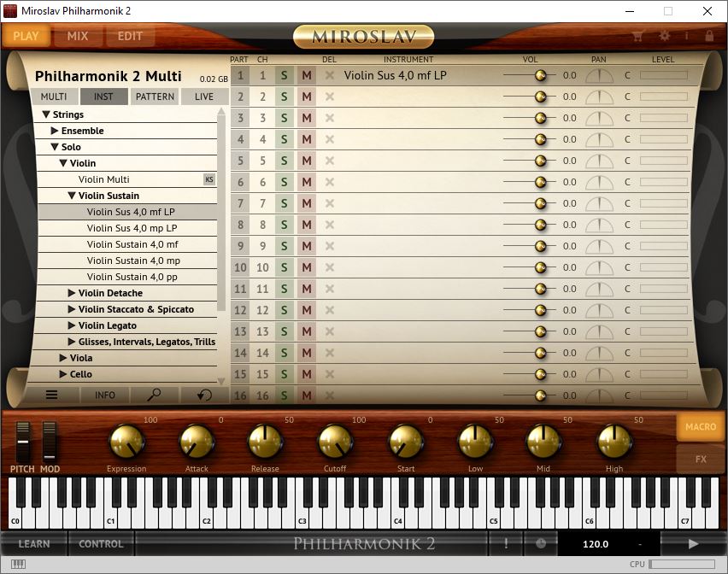
Task: Expand Violin Staccato & Spiccato group
Action: click(72, 309)
